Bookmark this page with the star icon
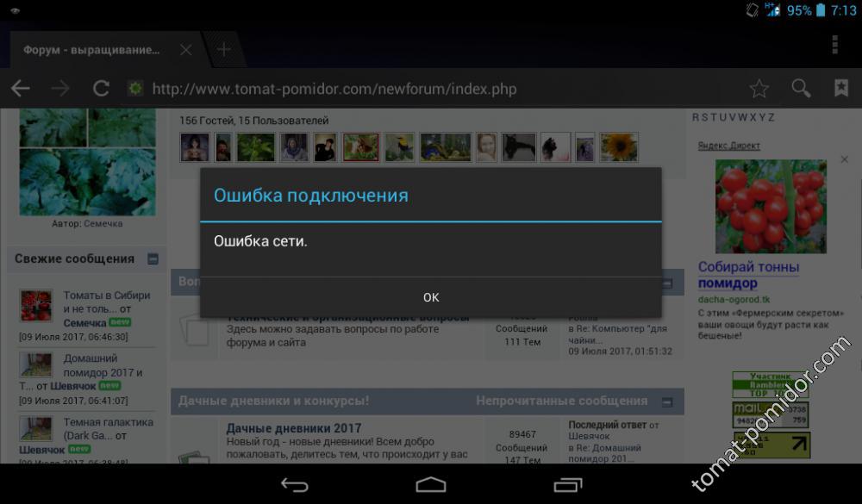This screenshot has height=504, width=862. coord(759,88)
